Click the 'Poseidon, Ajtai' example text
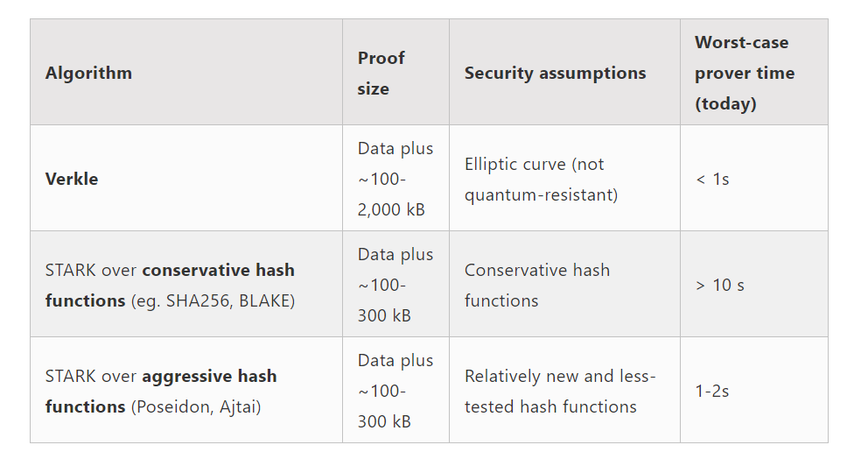The width and height of the screenshot is (868, 452). [x=196, y=406]
